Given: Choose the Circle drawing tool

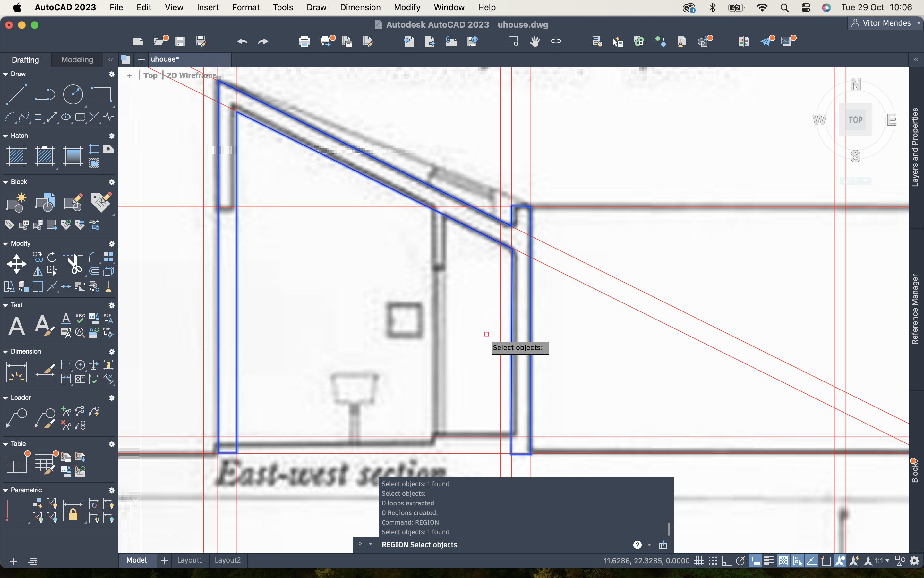Looking at the screenshot, I should point(73,94).
